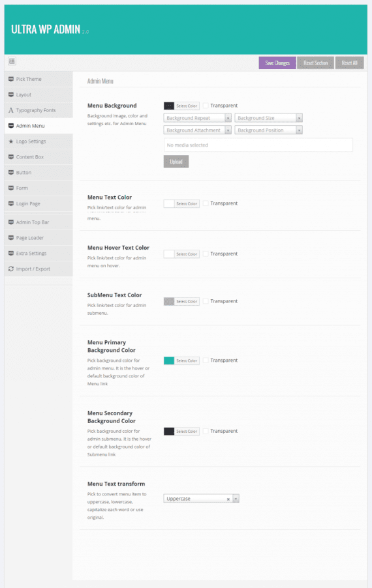Click the Page Loader sidebar icon
372x588 pixels.
(11, 238)
